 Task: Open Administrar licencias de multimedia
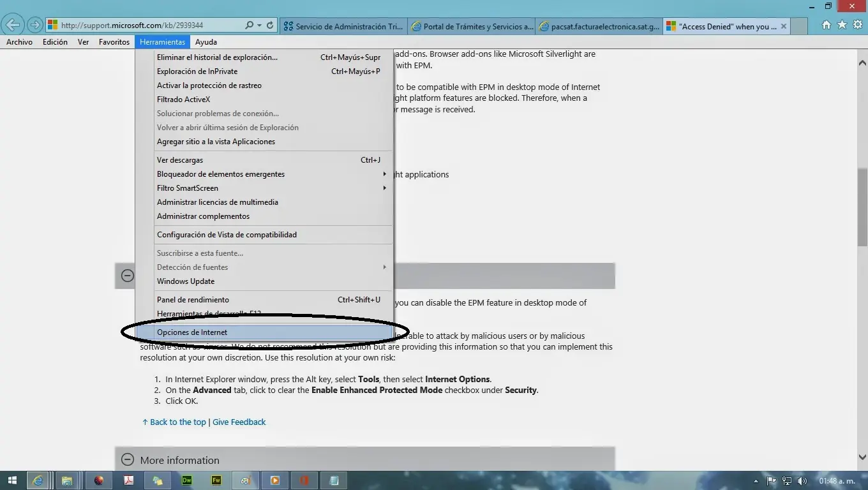click(274, 202)
